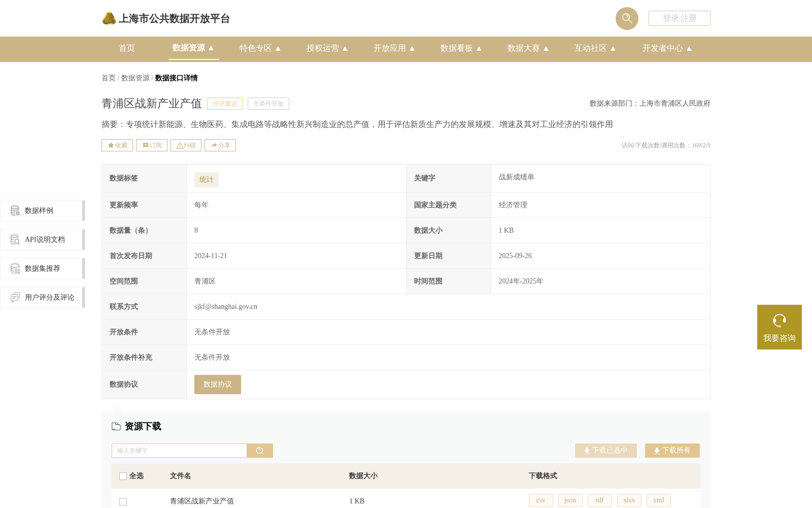Expand the 数据资源 menu
The width and height of the screenshot is (812, 508).
193,48
